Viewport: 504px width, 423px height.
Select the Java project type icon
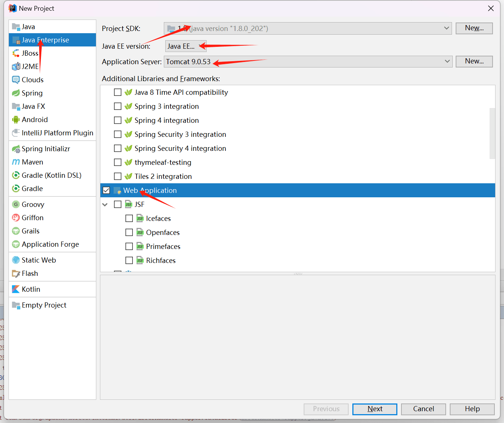[16, 27]
